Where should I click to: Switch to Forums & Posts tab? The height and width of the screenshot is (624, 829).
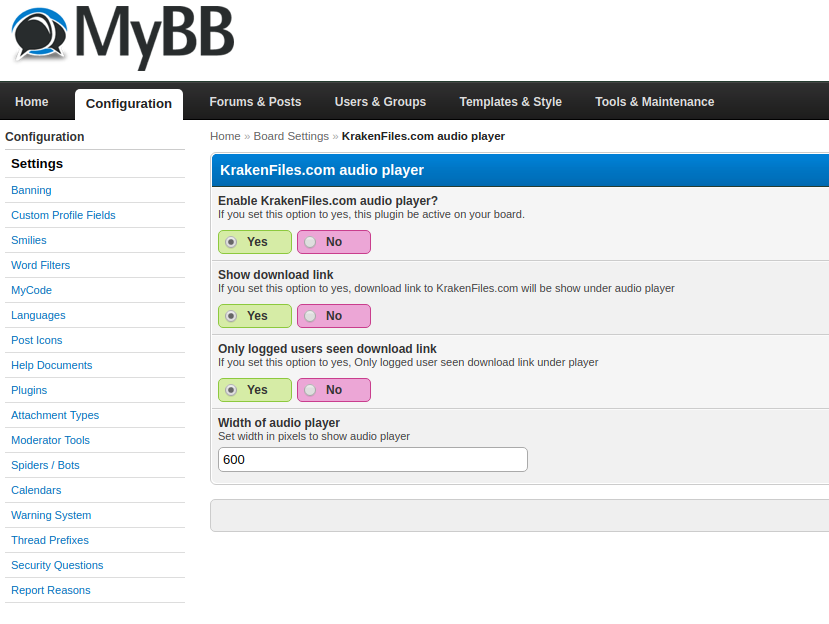pyautogui.click(x=255, y=102)
